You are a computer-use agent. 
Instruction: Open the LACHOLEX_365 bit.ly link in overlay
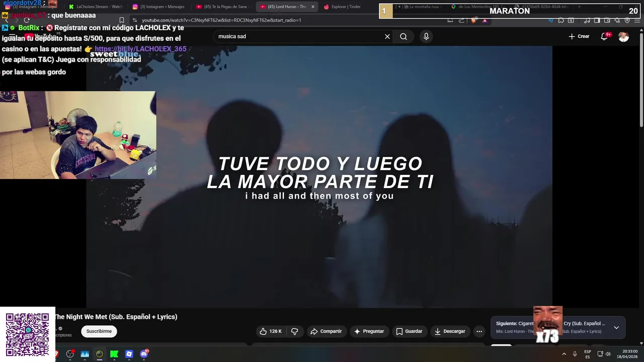point(140,49)
